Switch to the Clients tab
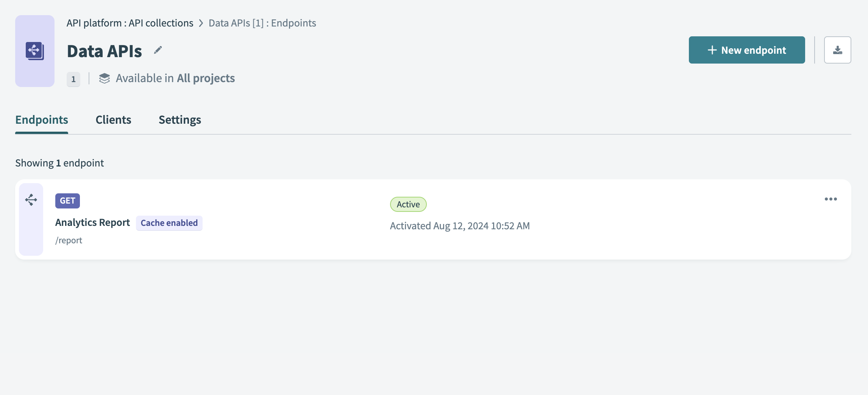This screenshot has height=395, width=868. click(x=113, y=120)
